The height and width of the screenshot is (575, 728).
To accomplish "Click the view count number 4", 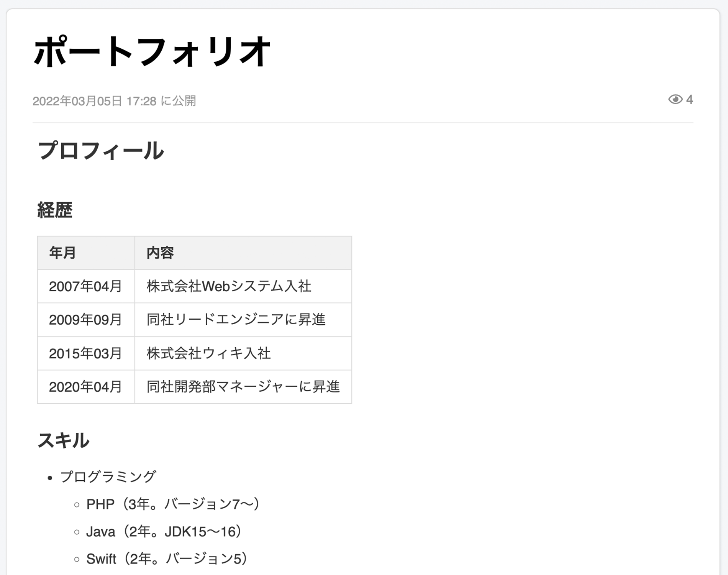I will tap(690, 100).
